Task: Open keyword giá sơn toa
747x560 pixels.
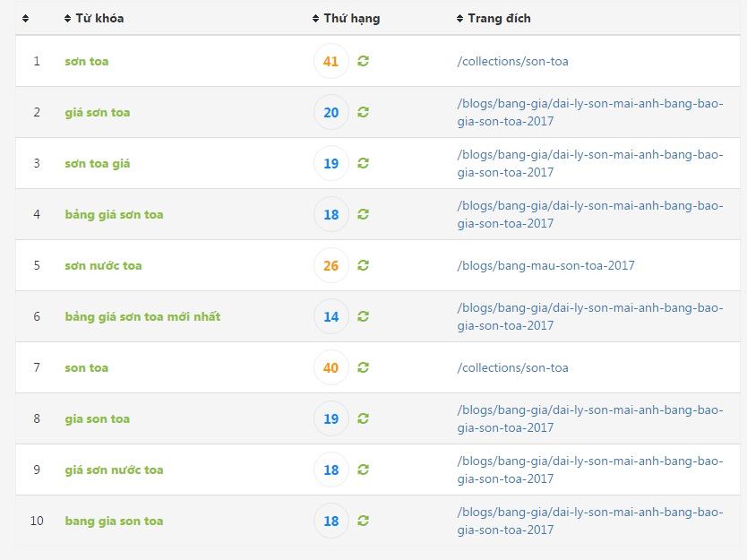Action: click(98, 113)
